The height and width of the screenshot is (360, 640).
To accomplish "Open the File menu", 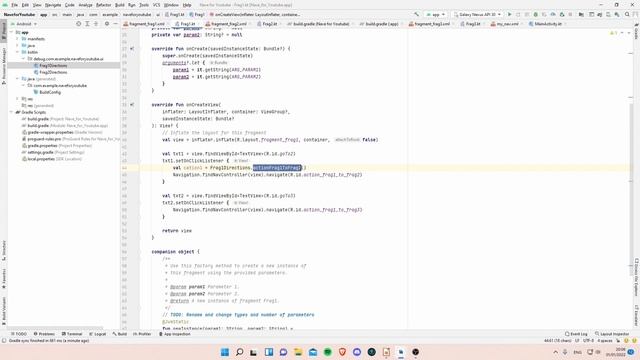I will click(x=14, y=5).
